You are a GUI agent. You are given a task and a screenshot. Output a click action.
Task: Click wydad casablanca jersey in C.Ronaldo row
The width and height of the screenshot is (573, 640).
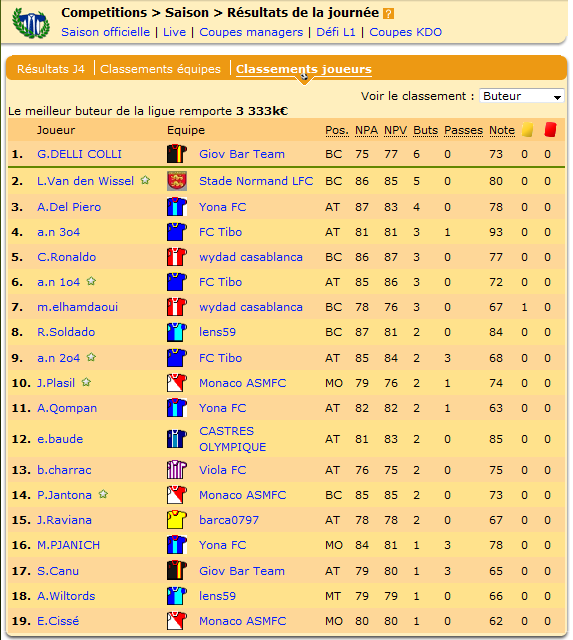click(x=177, y=257)
